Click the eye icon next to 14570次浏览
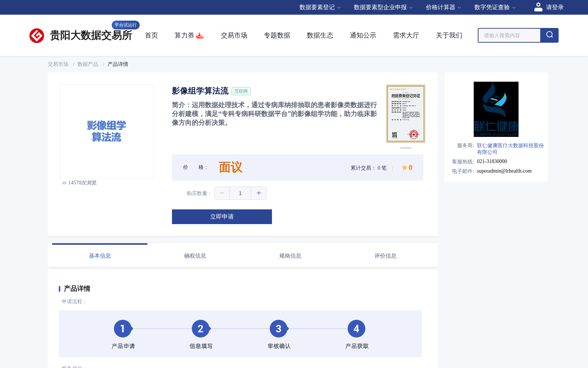This screenshot has height=368, width=588. click(64, 183)
